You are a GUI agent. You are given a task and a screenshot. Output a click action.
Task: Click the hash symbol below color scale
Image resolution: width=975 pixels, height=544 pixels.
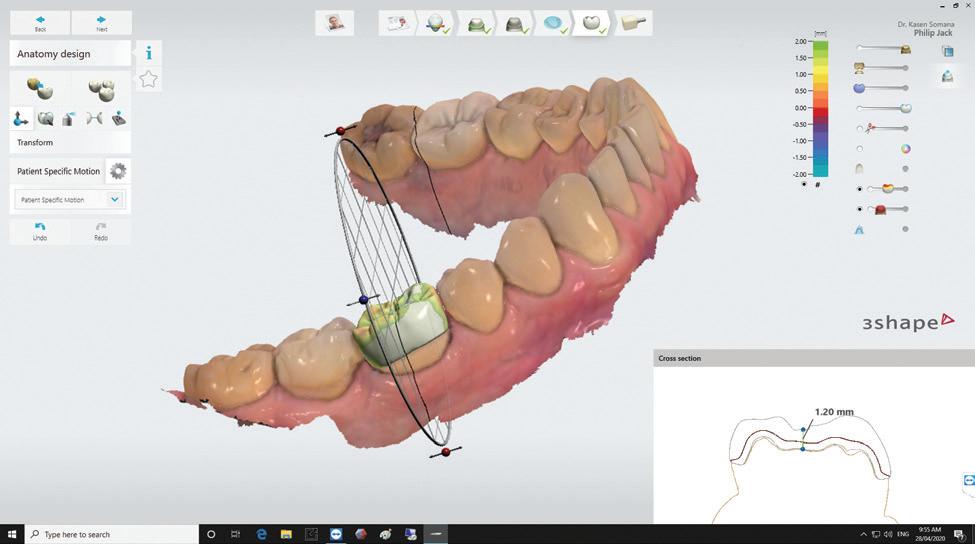tap(818, 185)
